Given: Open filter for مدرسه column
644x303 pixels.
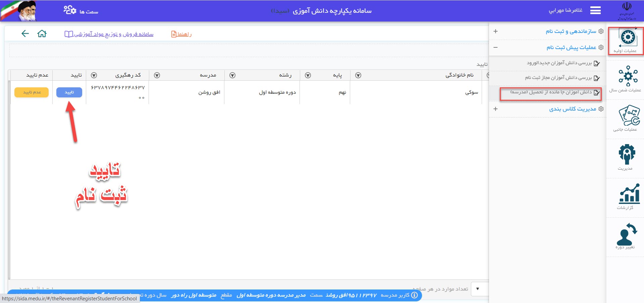Looking at the screenshot, I should point(157,75).
